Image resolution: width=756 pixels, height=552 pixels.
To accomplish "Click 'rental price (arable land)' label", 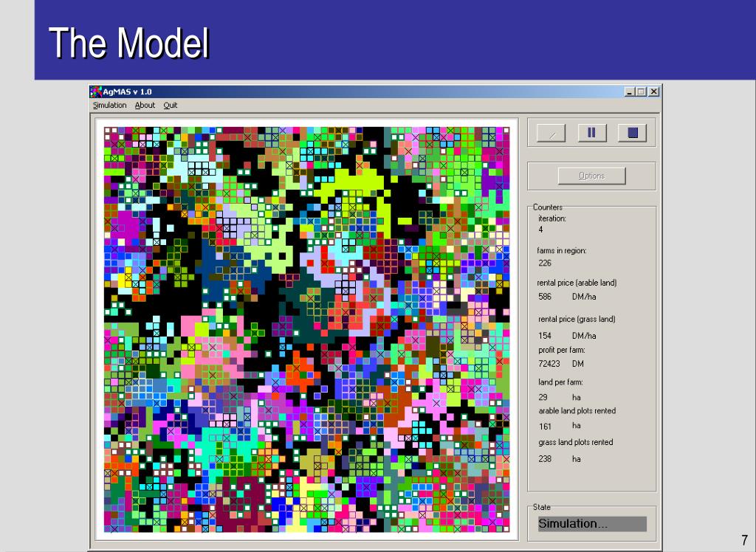I will point(577,283).
